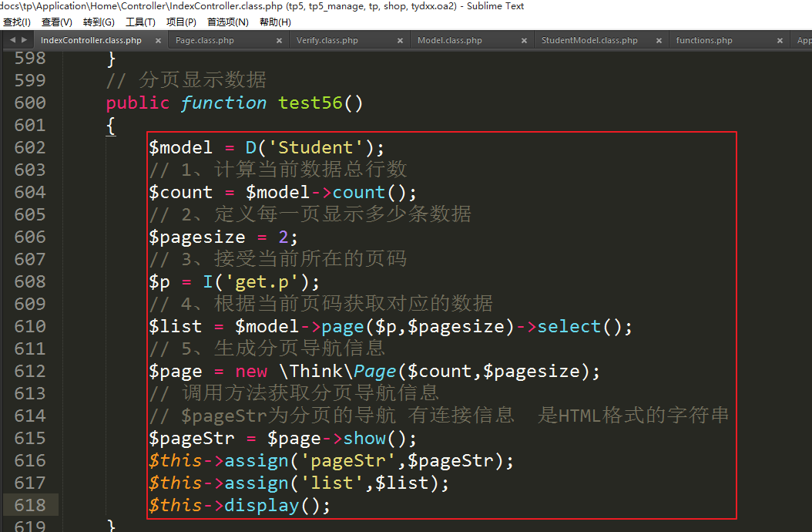This screenshot has width=812, height=532.
Task: Open the 首选项(N) Preferences menu
Action: coord(228,22)
